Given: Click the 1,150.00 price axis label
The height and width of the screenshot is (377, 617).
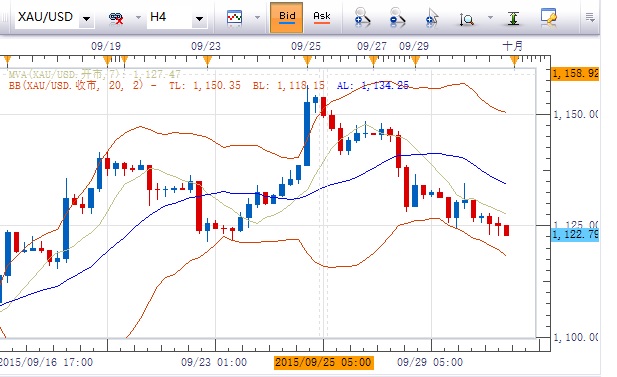Looking at the screenshot, I should point(576,115).
